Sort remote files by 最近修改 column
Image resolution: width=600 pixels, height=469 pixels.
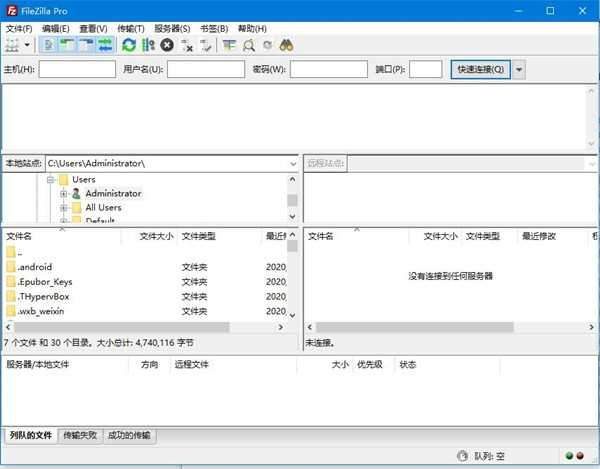pyautogui.click(x=539, y=236)
